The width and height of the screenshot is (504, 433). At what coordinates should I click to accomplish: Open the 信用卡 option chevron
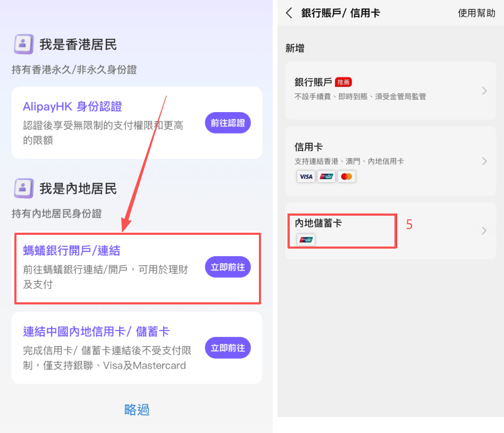pos(484,161)
